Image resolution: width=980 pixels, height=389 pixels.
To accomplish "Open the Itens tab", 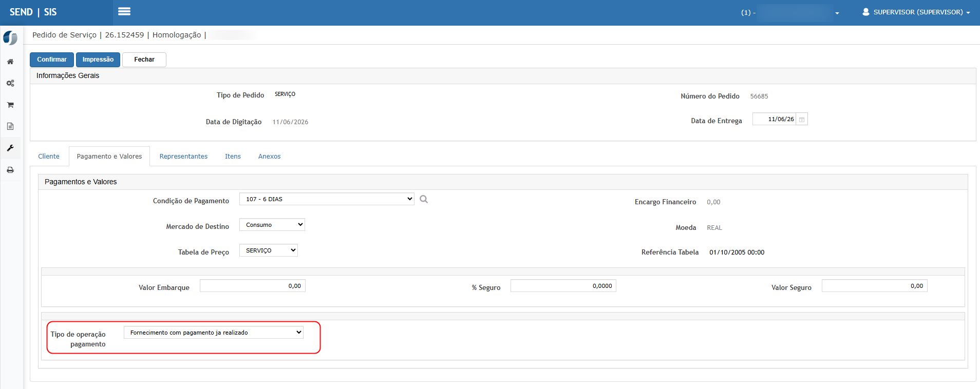I will point(233,157).
